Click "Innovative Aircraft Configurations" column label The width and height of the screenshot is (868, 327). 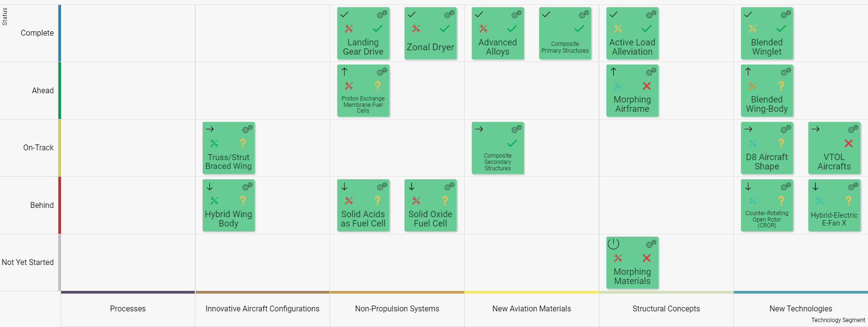click(263, 309)
